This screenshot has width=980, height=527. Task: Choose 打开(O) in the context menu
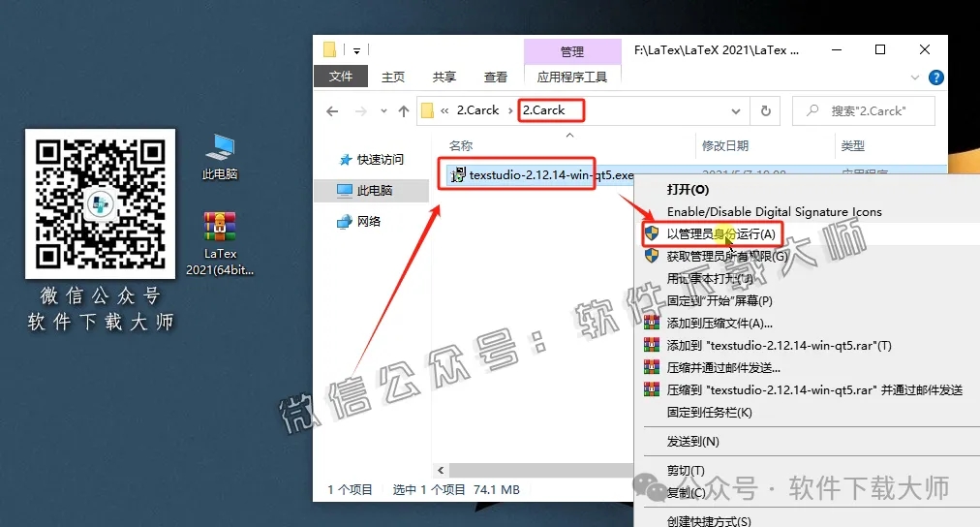[689, 190]
